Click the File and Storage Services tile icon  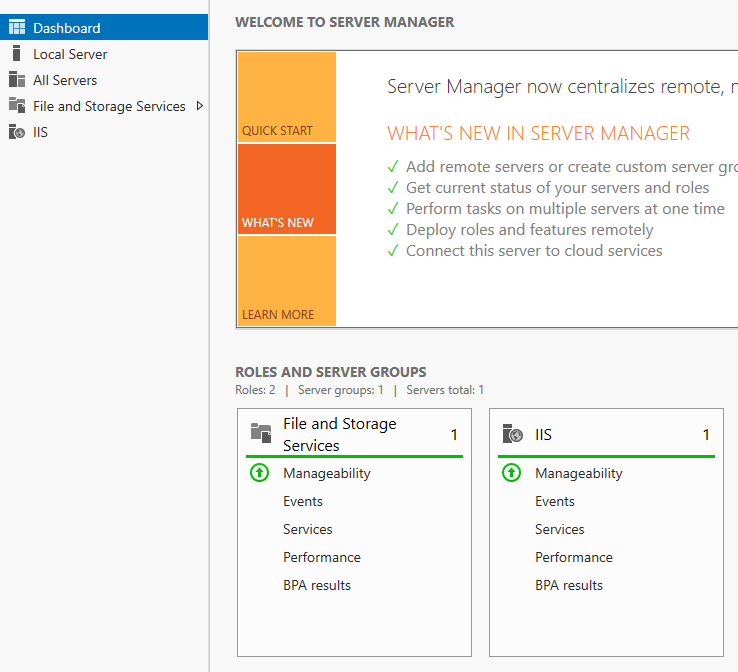(261, 433)
